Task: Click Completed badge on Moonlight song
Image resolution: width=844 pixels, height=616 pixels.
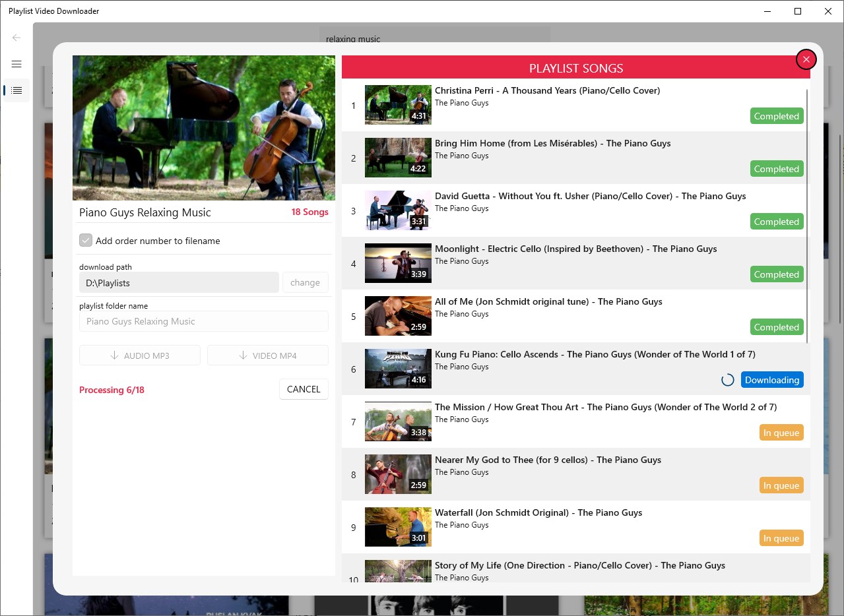Action: (x=777, y=274)
